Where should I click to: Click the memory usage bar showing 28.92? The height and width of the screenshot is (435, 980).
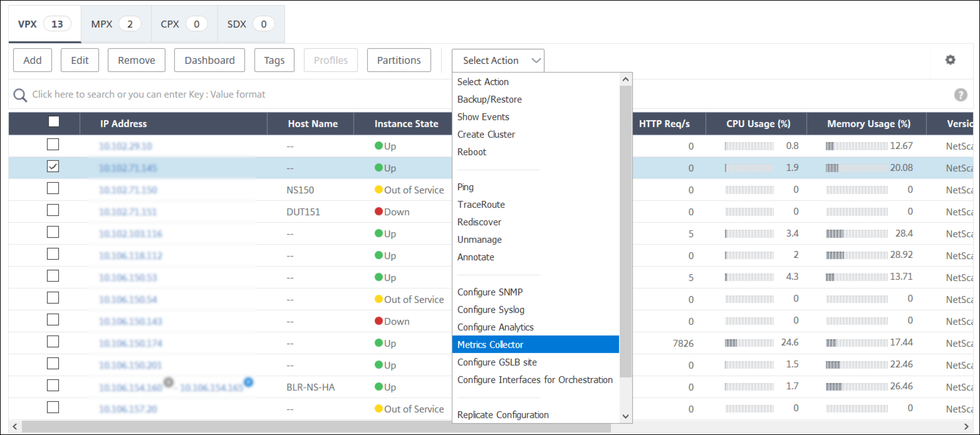(x=856, y=255)
